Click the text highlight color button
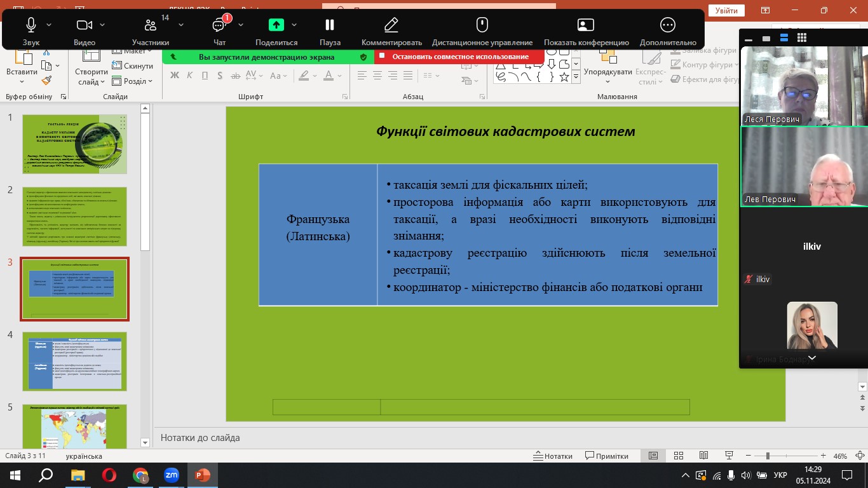The width and height of the screenshot is (868, 488). [304, 76]
